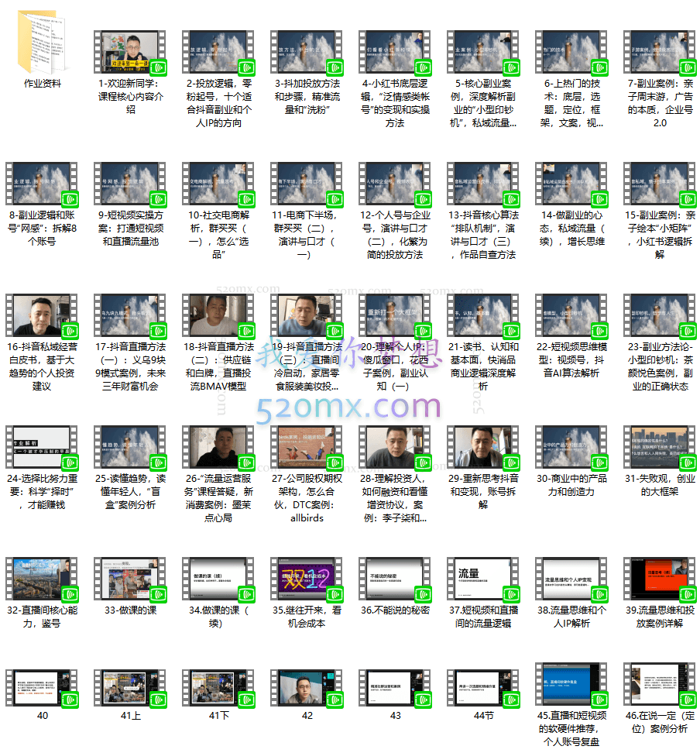Click video icon 23-副业方法论

[661, 315]
